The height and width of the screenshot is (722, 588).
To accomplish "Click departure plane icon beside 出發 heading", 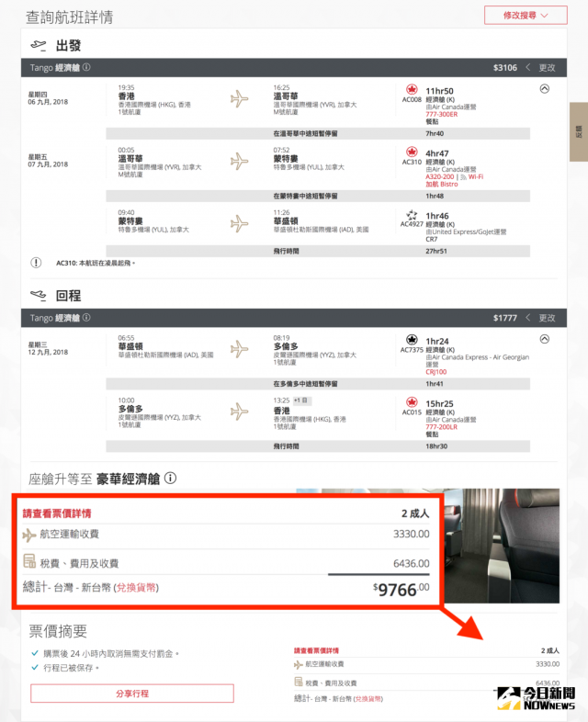I will 39,45.
